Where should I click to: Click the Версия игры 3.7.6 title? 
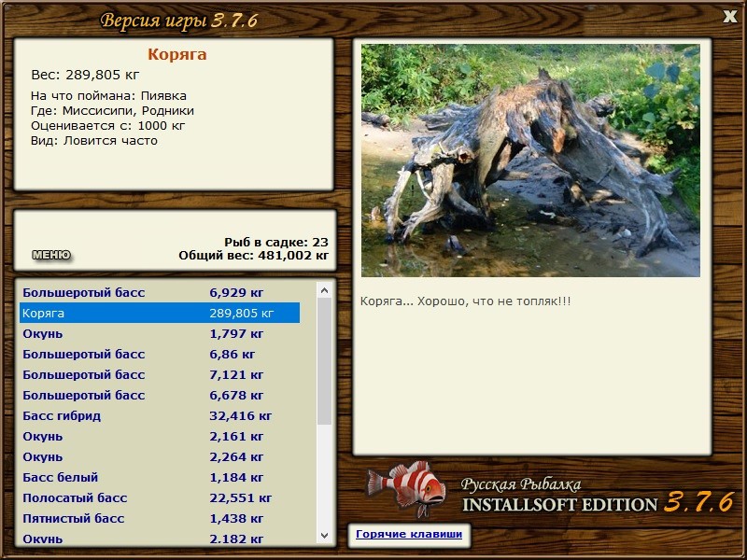(x=178, y=21)
